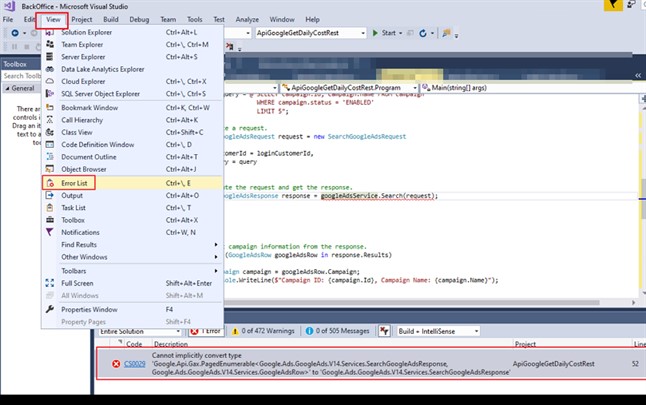The width and height of the screenshot is (646, 405).
Task: Click the Project column header
Action: pyautogui.click(x=525, y=344)
